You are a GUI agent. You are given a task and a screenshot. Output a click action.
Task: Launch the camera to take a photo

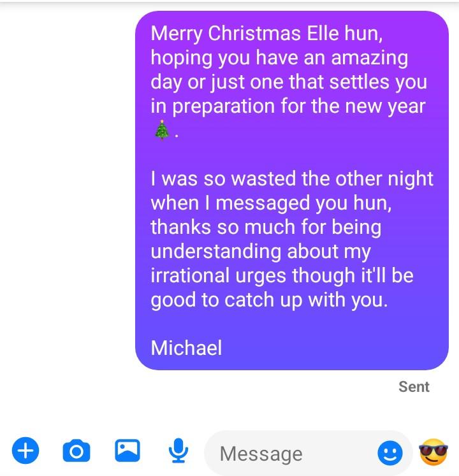pos(76,451)
